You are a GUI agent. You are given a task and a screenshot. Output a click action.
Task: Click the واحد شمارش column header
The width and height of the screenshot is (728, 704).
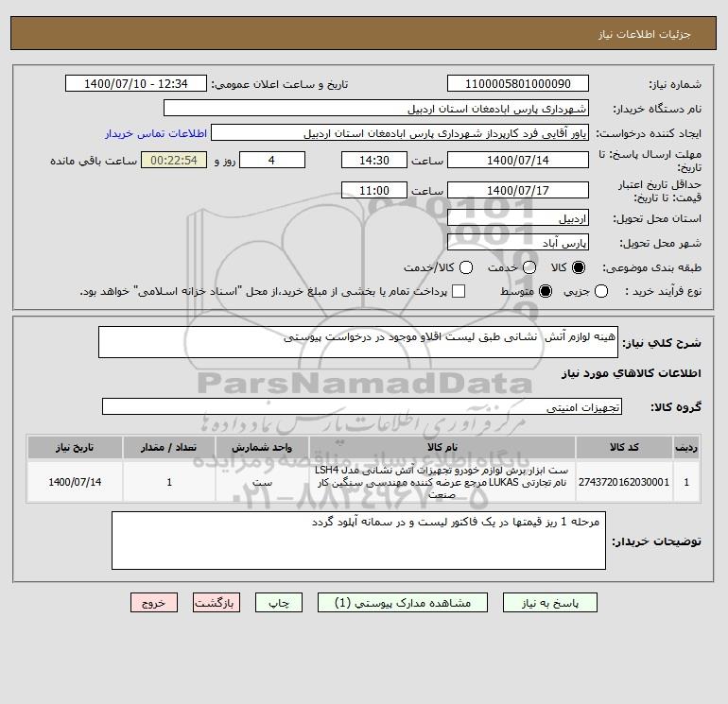tap(262, 447)
